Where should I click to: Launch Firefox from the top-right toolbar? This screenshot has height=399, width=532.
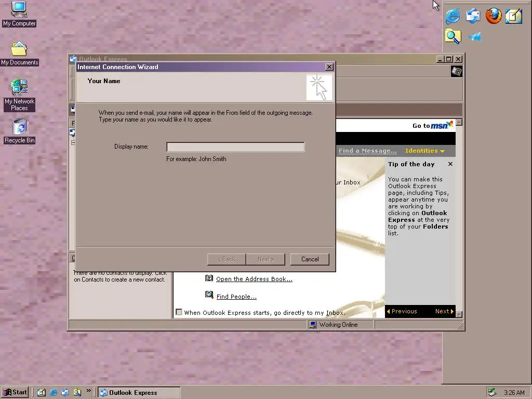[494, 16]
